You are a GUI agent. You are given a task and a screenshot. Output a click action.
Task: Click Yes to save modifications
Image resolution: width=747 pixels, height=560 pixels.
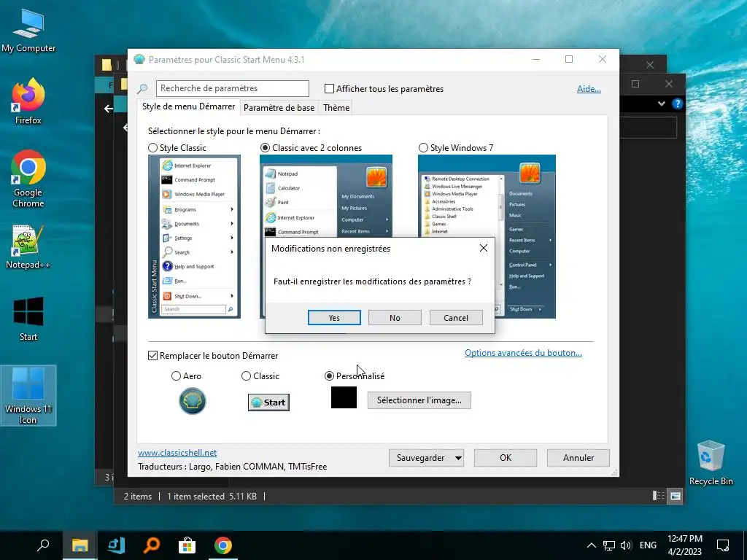(x=334, y=318)
